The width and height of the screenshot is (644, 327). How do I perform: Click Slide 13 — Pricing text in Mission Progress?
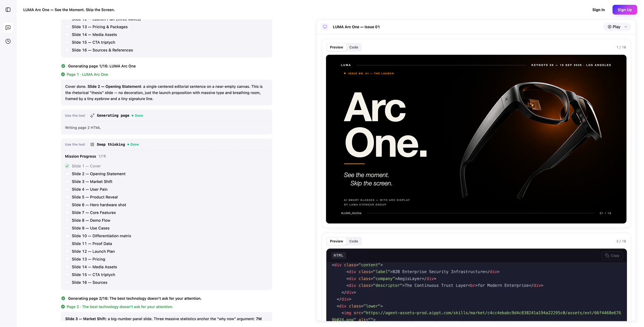point(88,260)
